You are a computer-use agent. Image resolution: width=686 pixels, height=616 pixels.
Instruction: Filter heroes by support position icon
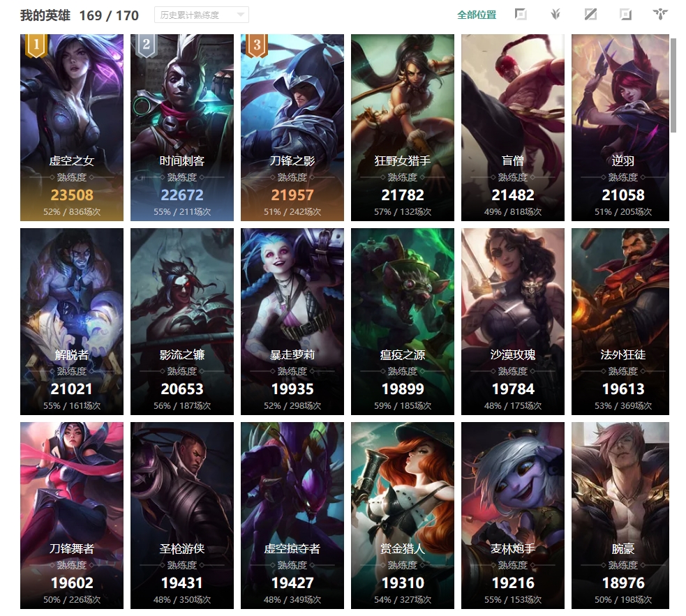click(660, 15)
